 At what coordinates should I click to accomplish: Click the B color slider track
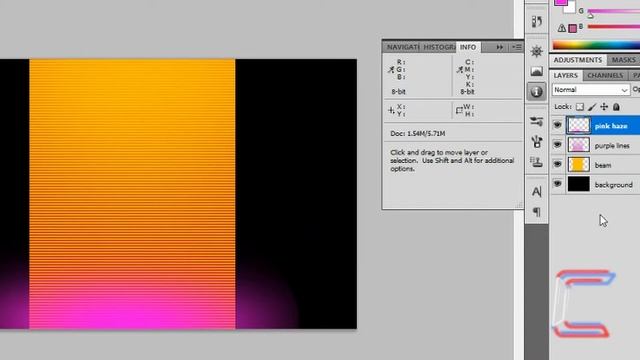coord(614,27)
